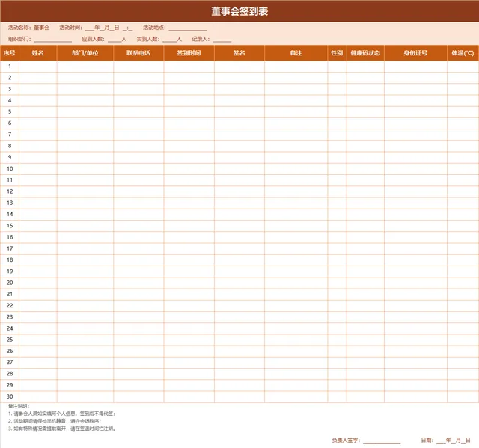Image resolution: width=479 pixels, height=448 pixels.
Task: Select row number 28
Action: [10, 374]
